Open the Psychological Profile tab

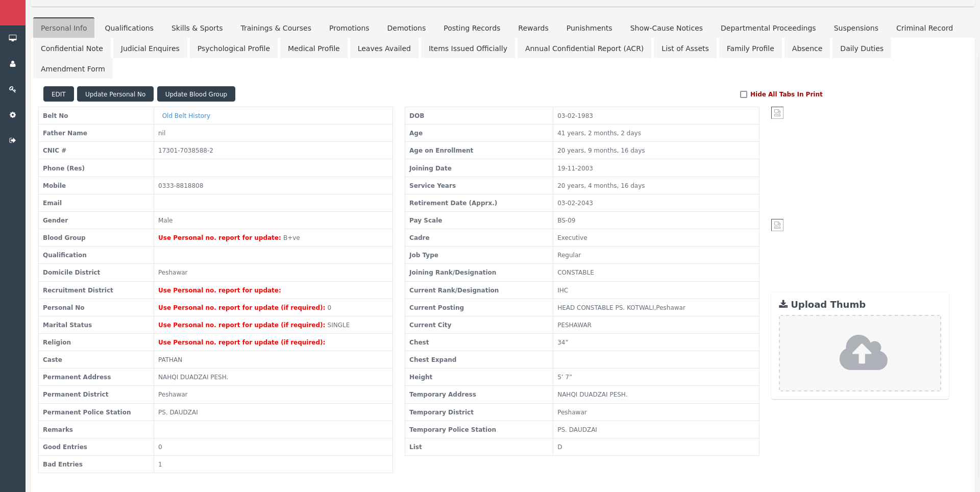click(234, 48)
